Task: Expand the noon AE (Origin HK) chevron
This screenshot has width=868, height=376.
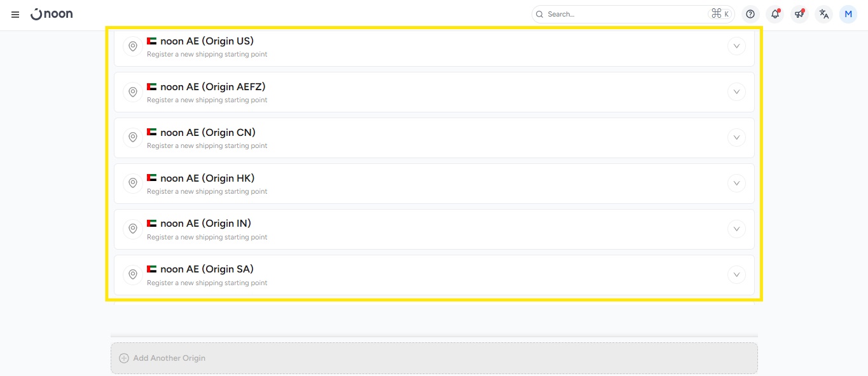Action: tap(736, 184)
